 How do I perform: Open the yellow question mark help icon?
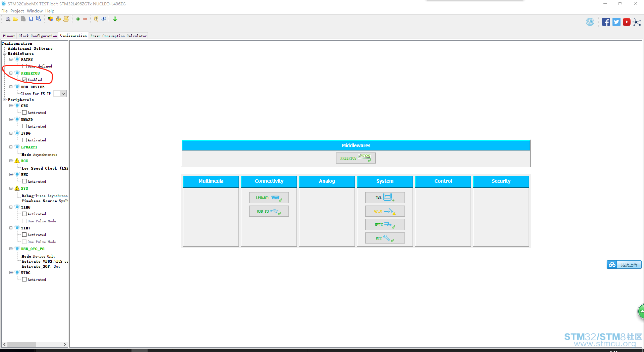click(x=96, y=19)
